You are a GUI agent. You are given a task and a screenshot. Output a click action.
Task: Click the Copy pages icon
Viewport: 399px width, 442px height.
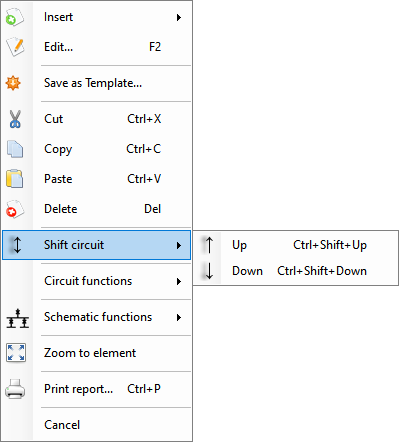15,149
